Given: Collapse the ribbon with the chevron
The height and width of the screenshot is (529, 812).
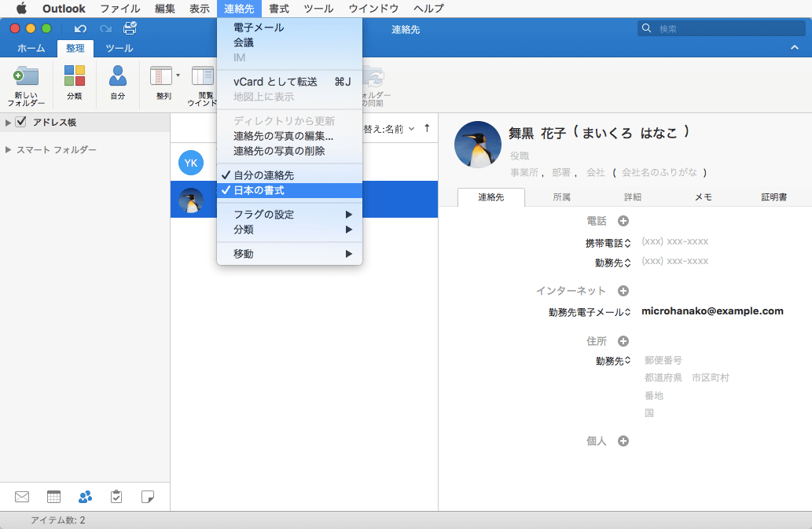Looking at the screenshot, I should point(795,48).
